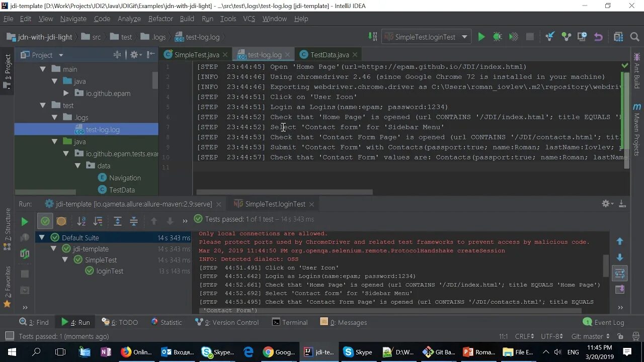Open Messages tool window

pyautogui.click(x=344, y=322)
